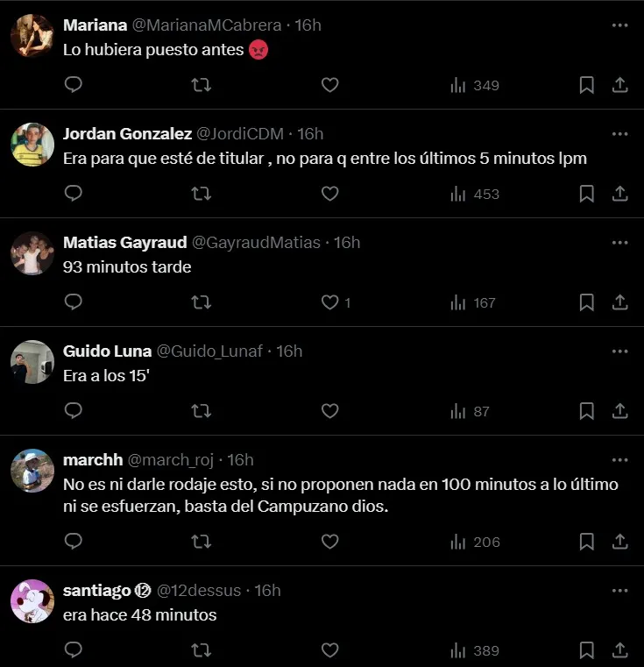644x667 pixels.
Task: Share Guido Luna's tweet
Action: coord(619,411)
